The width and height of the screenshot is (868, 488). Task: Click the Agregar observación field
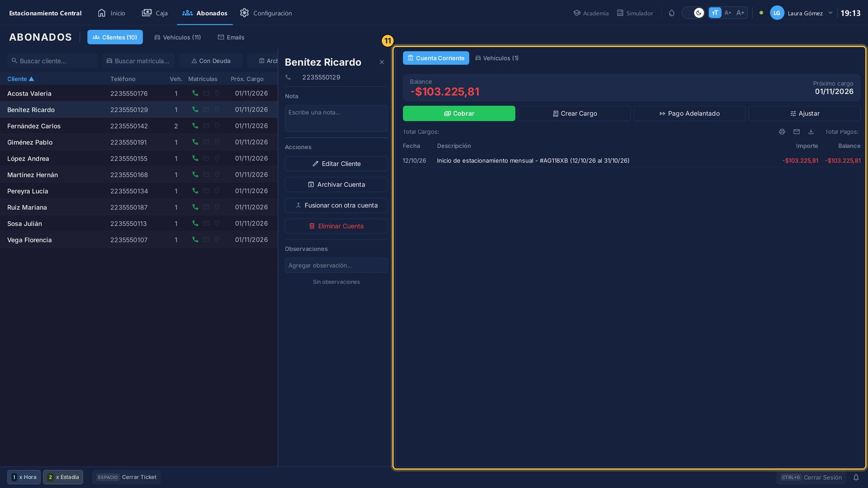coord(336,265)
